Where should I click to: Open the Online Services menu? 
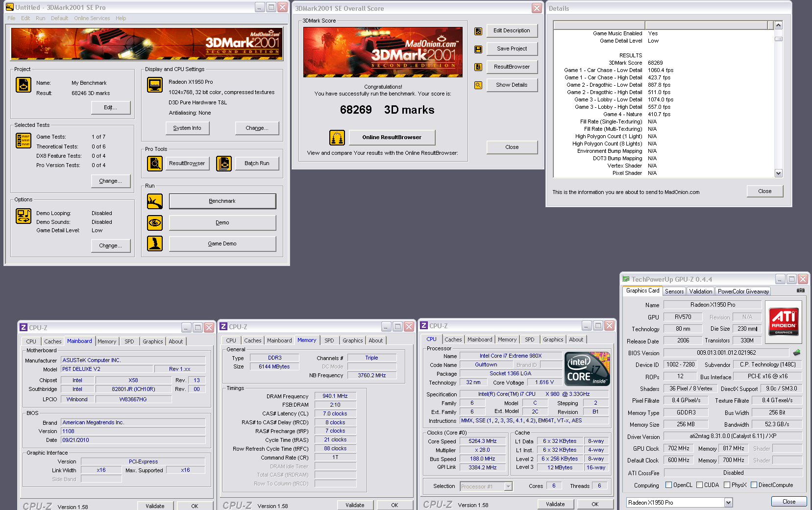click(92, 18)
